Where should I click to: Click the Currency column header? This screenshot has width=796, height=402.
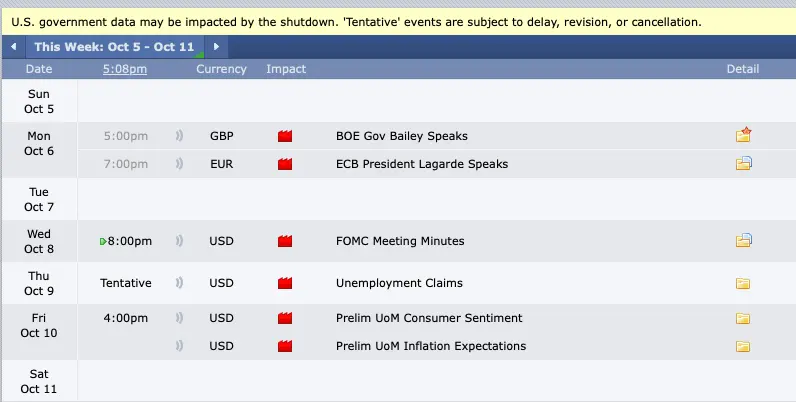[x=221, y=69]
